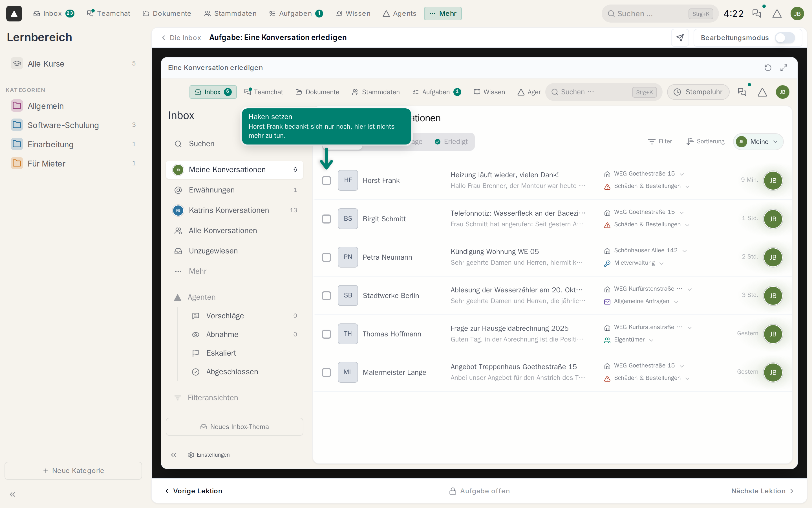Go back to Vorige Lektion
812x508 pixels.
pyautogui.click(x=194, y=491)
